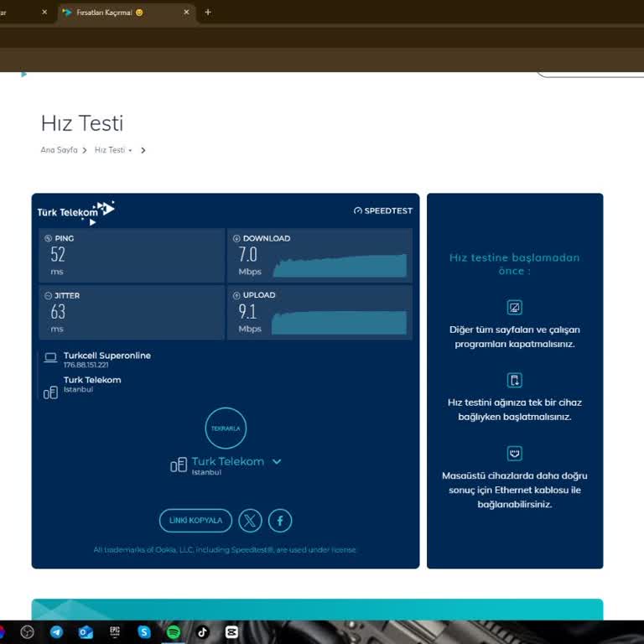Click the Türk Telekom İstanbul server name
This screenshot has height=644, width=644.
pyautogui.click(x=227, y=462)
